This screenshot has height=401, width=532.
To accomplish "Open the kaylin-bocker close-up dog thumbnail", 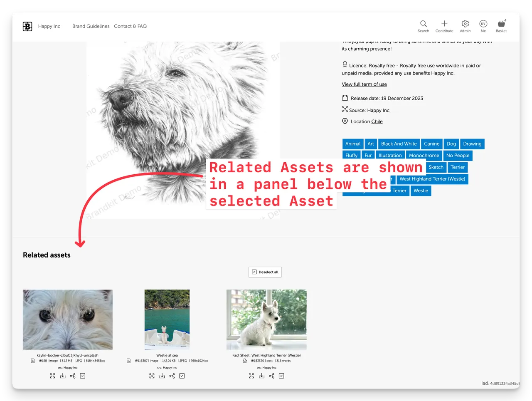I will pos(68,319).
